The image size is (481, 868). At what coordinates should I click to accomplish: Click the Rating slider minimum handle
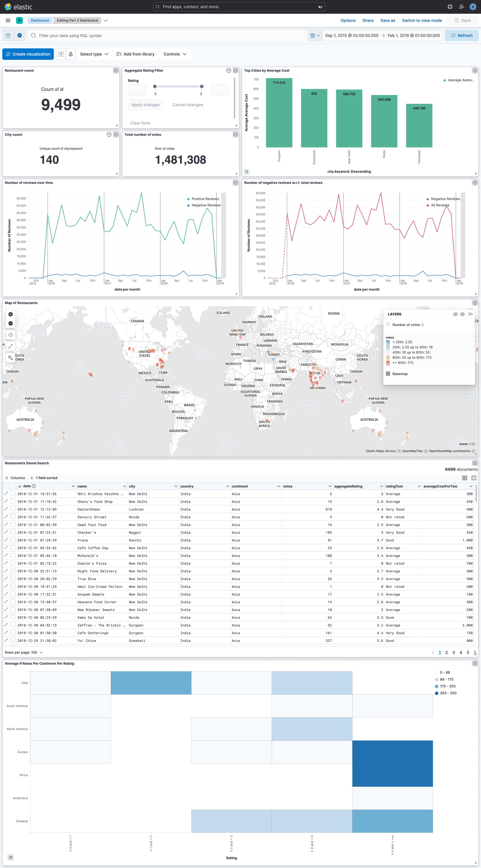point(155,87)
